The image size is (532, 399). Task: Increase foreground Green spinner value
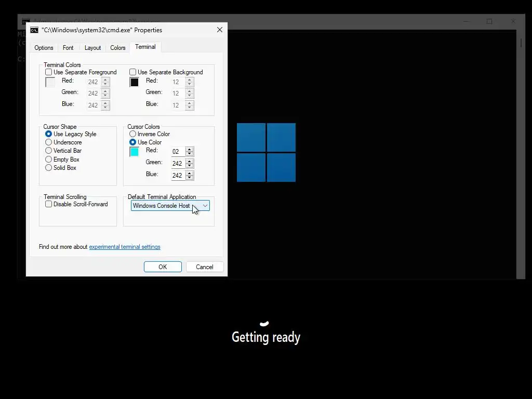[105, 91]
